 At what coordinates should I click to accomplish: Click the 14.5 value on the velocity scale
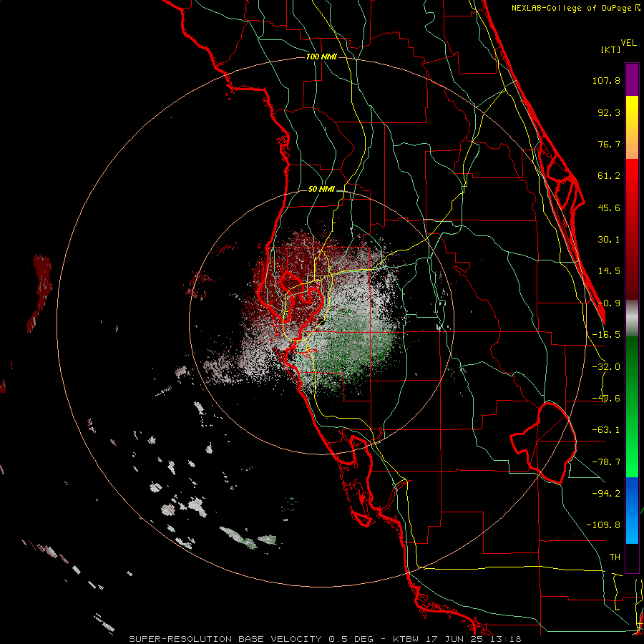click(x=609, y=271)
